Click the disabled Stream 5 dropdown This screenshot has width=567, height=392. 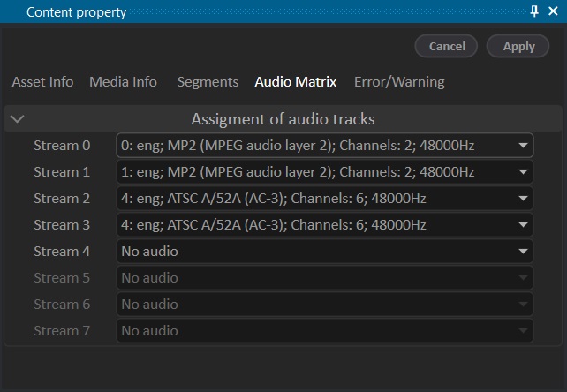click(x=325, y=278)
